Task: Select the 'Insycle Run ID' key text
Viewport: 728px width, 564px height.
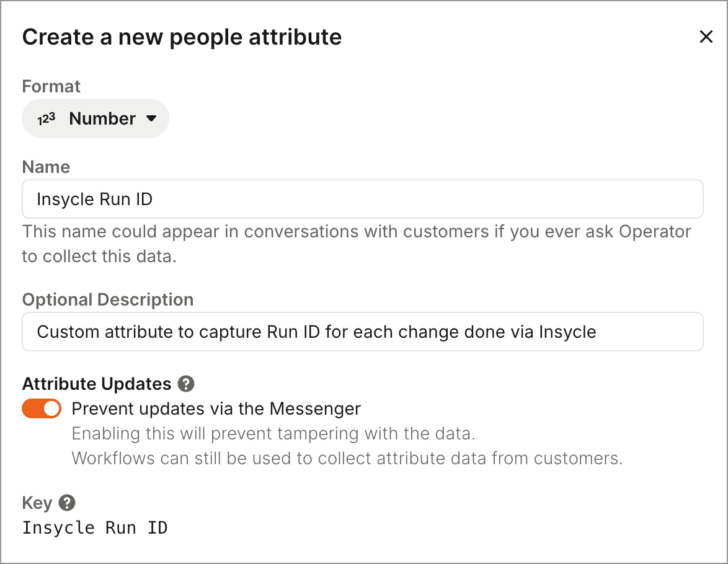Action: (95, 528)
